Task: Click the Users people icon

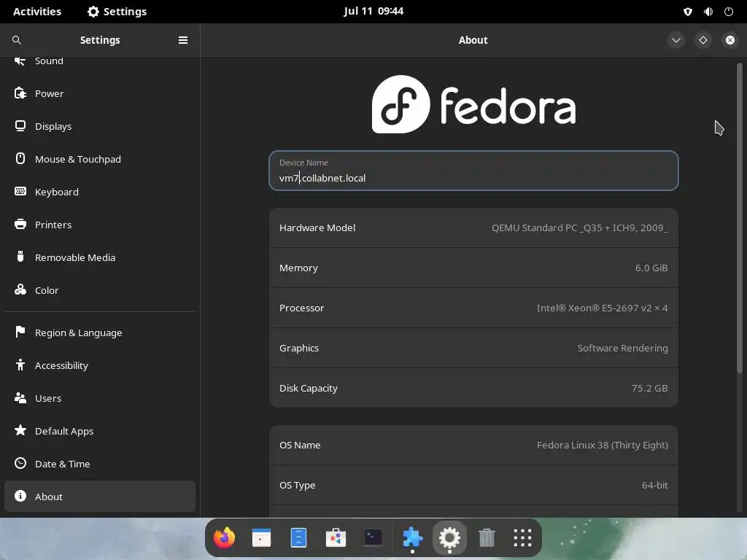Action: [20, 398]
